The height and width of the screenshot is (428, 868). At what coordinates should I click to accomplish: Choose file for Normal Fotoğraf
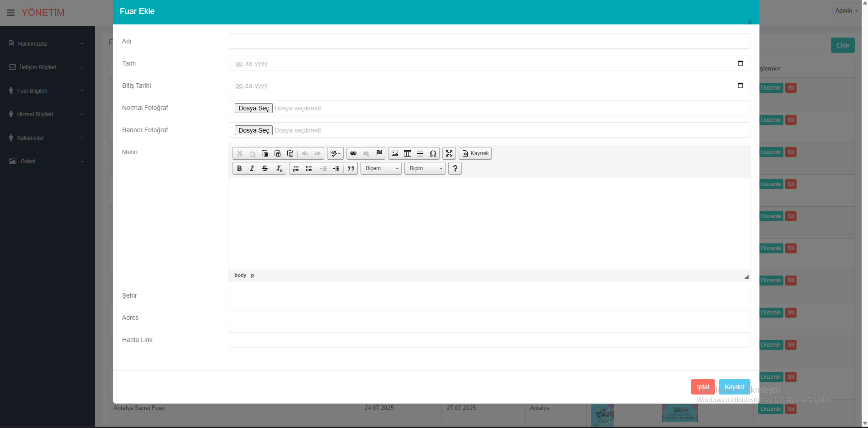(254, 108)
